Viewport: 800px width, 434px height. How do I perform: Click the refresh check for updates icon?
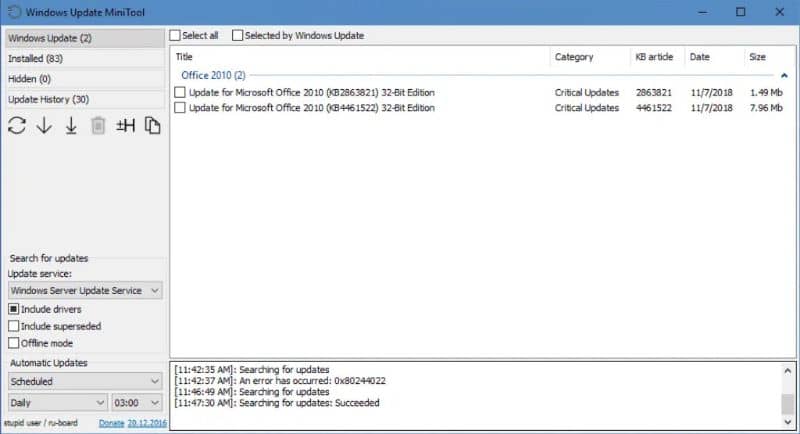point(17,125)
